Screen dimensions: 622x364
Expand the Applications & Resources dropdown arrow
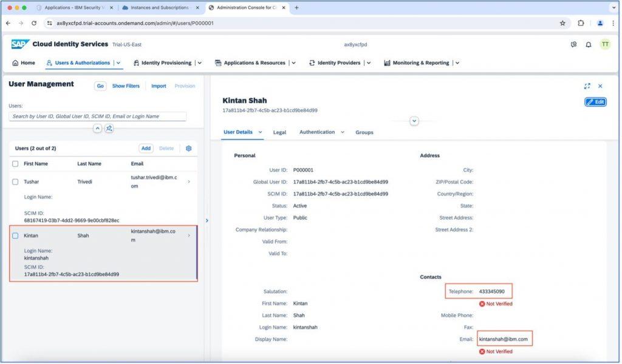pos(293,63)
